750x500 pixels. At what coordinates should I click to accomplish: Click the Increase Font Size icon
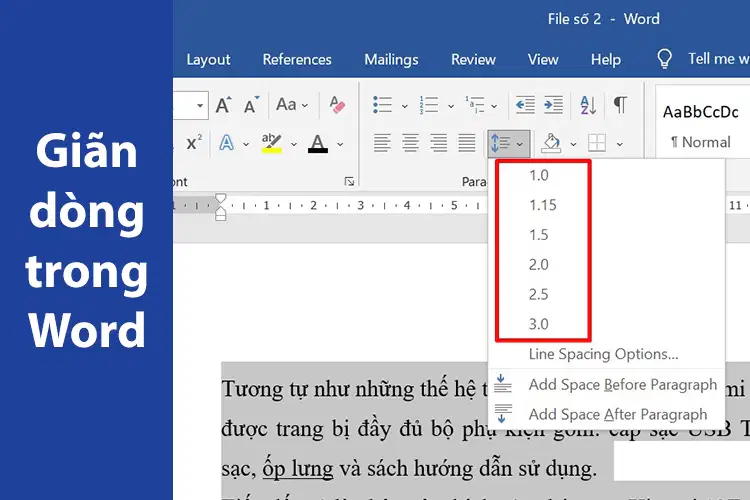coord(223,105)
